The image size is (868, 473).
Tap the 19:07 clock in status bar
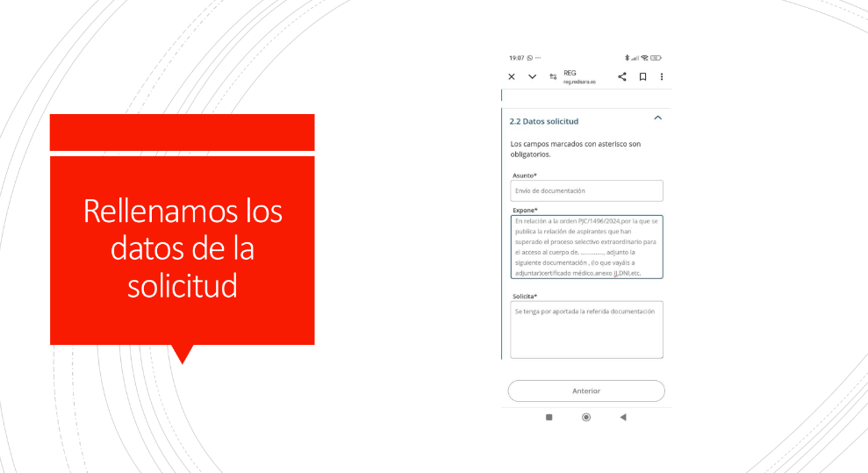click(516, 58)
